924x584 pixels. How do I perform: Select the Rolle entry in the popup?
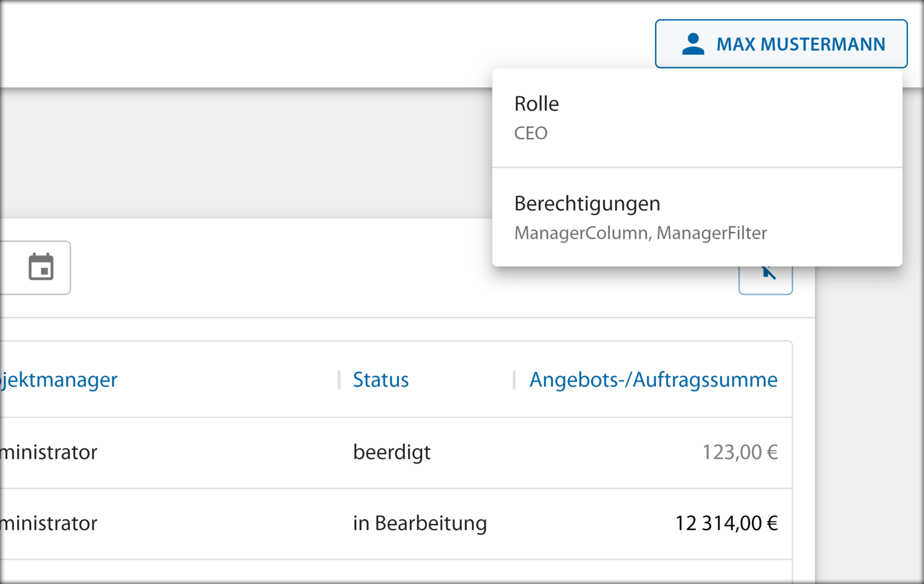[536, 104]
